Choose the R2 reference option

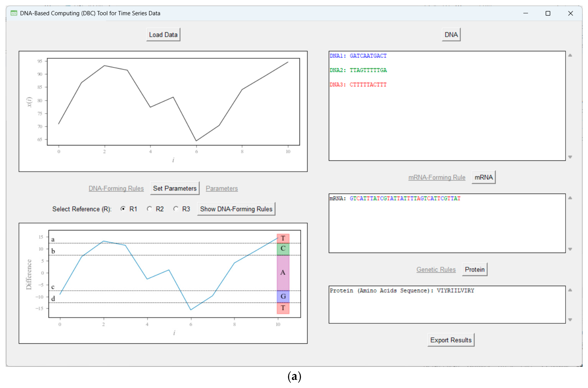pyautogui.click(x=149, y=209)
